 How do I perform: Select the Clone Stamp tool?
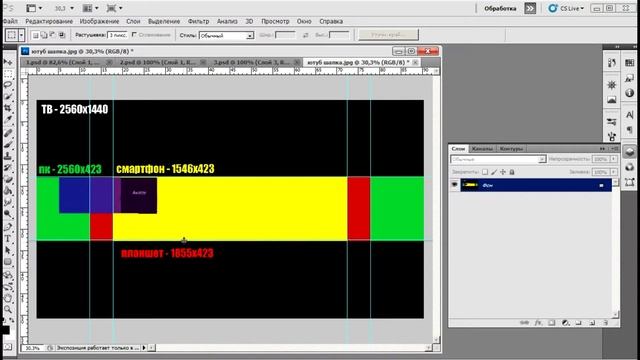(8, 156)
